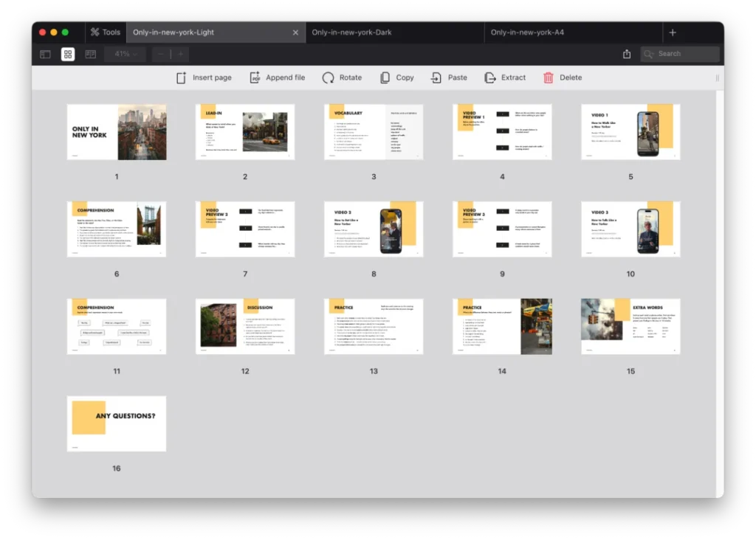Close the Only-in-new-york-Light tab
The height and width of the screenshot is (540, 756).
(296, 32)
